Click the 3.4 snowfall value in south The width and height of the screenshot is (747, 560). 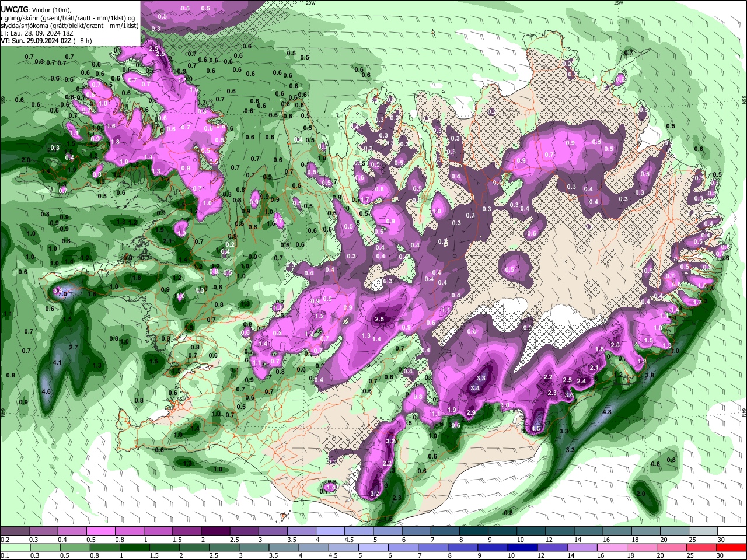475,388
